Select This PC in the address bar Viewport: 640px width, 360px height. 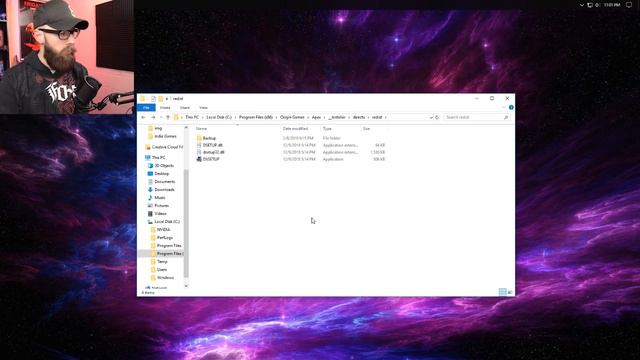click(192, 117)
